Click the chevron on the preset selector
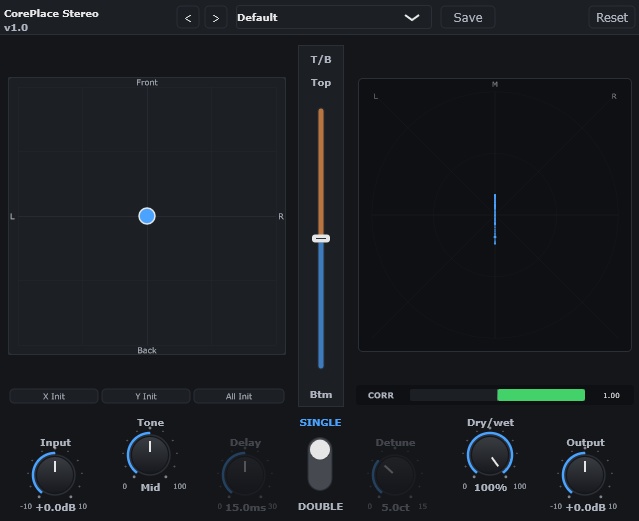Viewport: 639px width, 521px height. 412,18
